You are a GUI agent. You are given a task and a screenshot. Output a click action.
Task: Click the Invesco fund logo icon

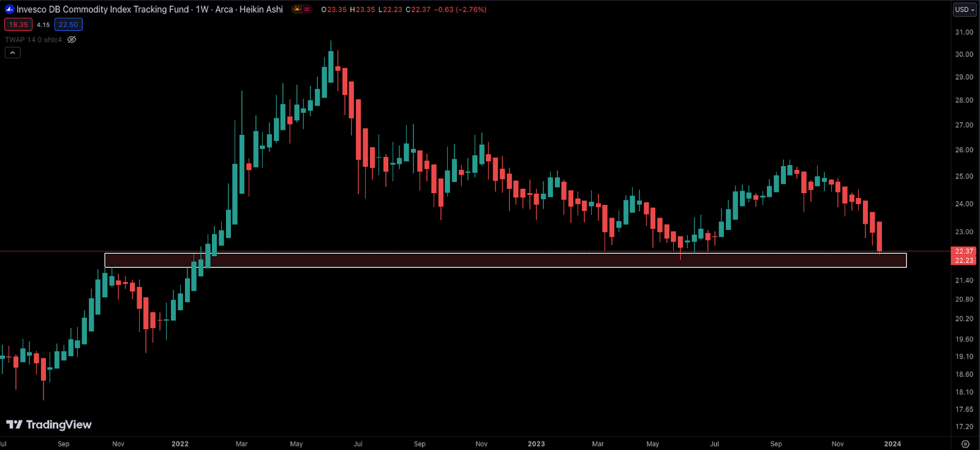(x=9, y=9)
